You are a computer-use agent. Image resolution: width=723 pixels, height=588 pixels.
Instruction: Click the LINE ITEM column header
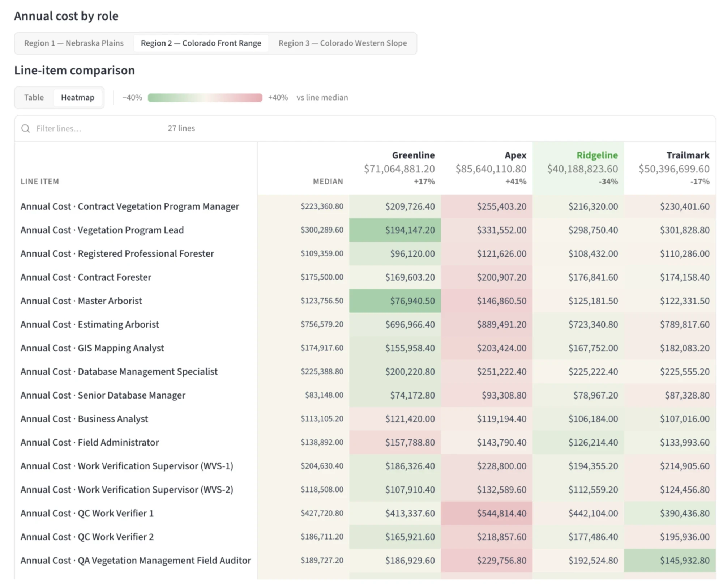[x=40, y=182]
